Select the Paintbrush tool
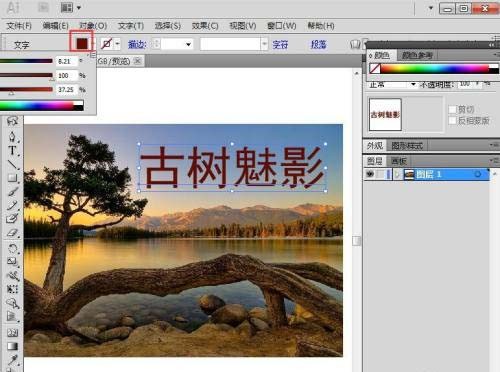This screenshot has width=500, height=372. (x=12, y=192)
